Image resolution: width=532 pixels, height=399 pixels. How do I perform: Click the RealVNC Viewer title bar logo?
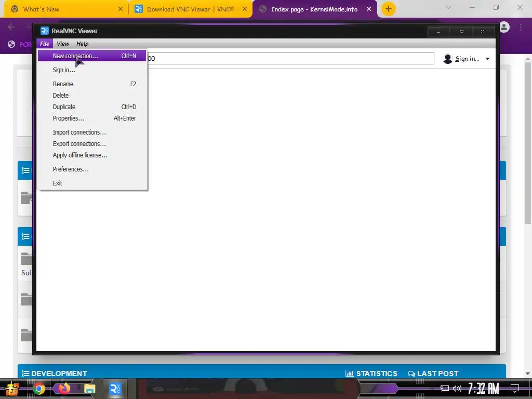click(45, 31)
